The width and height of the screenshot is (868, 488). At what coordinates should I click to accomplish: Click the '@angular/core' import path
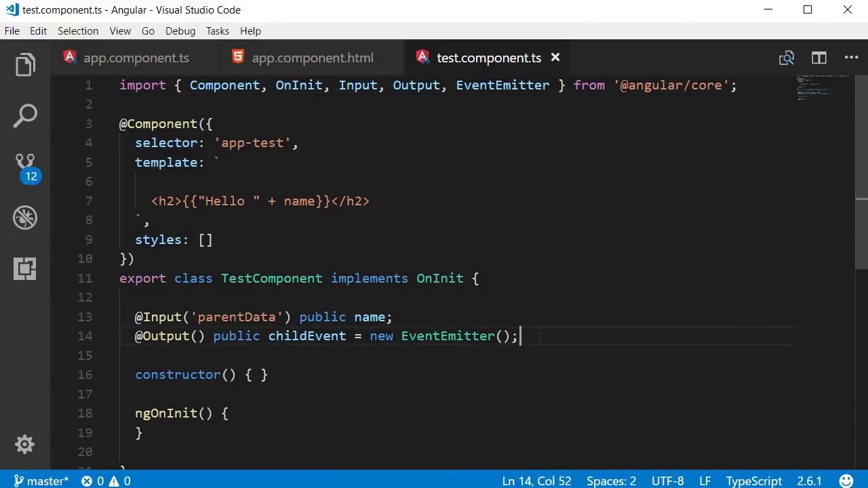coord(671,85)
